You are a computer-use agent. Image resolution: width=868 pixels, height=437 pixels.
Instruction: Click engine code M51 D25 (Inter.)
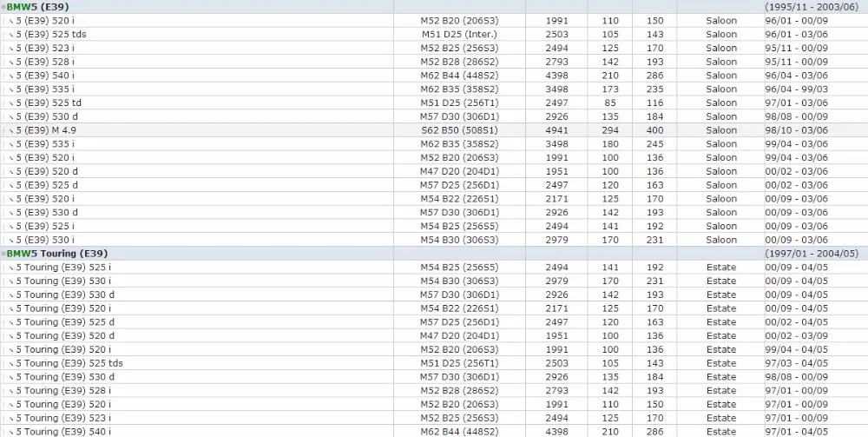point(459,35)
